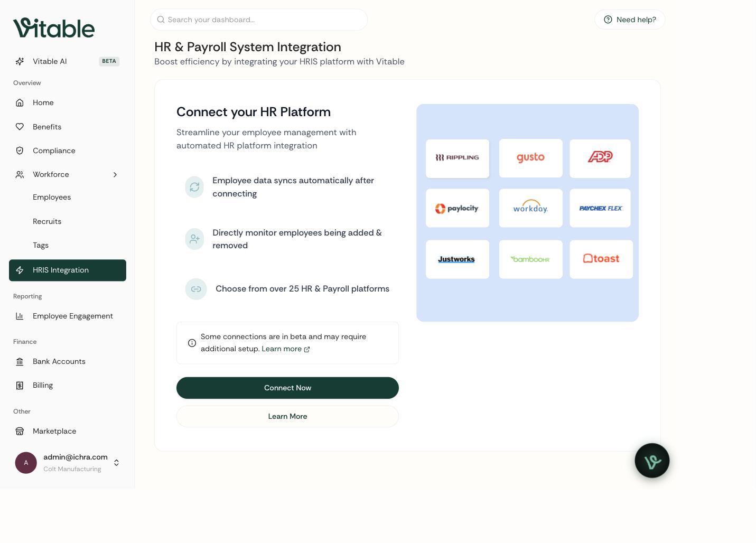Viewport: 756px width, 543px height.
Task: Open Employee Engagement report
Action: (68, 316)
